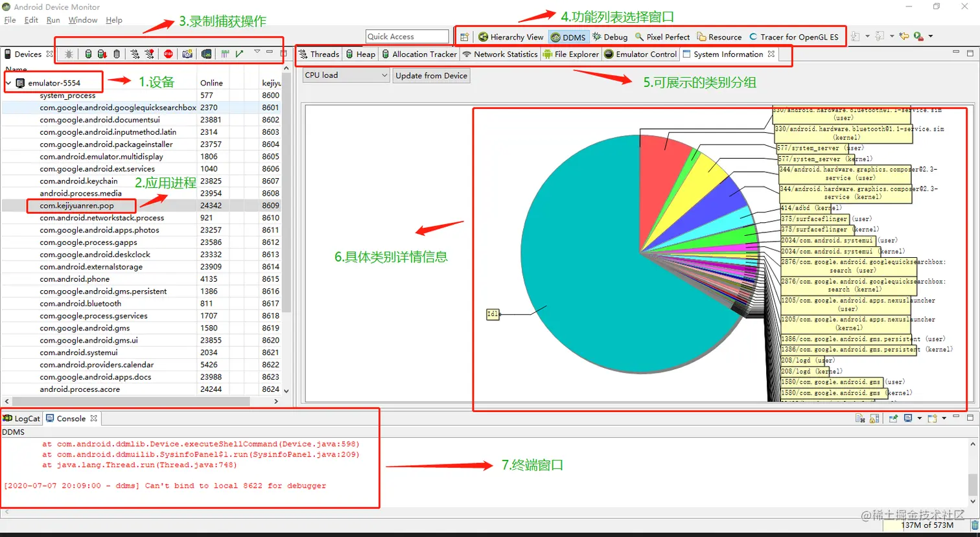980x537 pixels.
Task: Click the Clear Console icon
Action: 860,418
